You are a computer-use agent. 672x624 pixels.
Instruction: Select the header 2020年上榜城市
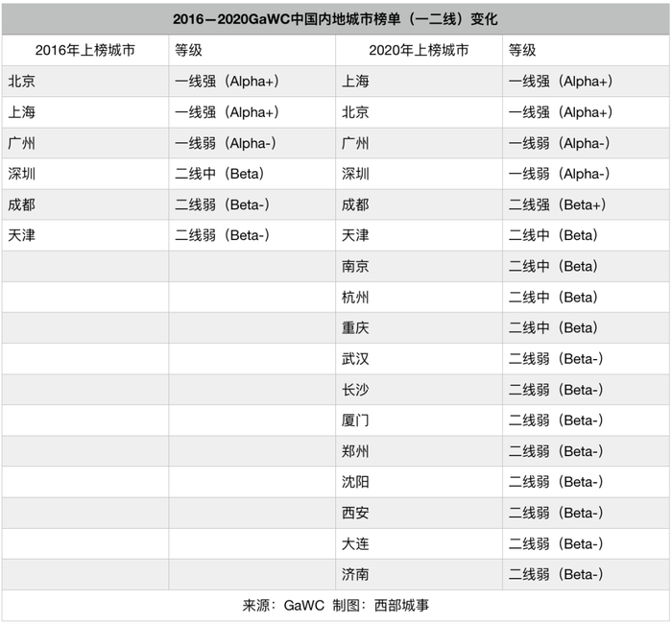pyautogui.click(x=419, y=50)
